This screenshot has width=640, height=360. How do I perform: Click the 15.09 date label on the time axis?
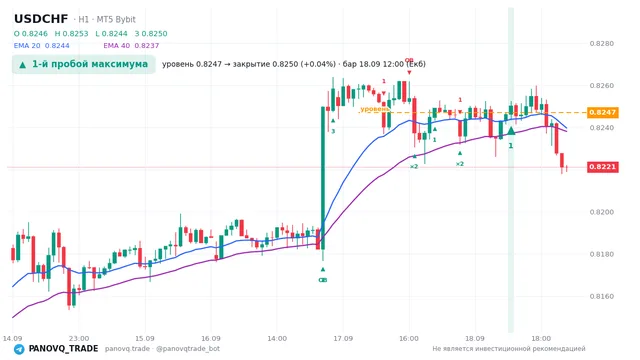[144, 338]
